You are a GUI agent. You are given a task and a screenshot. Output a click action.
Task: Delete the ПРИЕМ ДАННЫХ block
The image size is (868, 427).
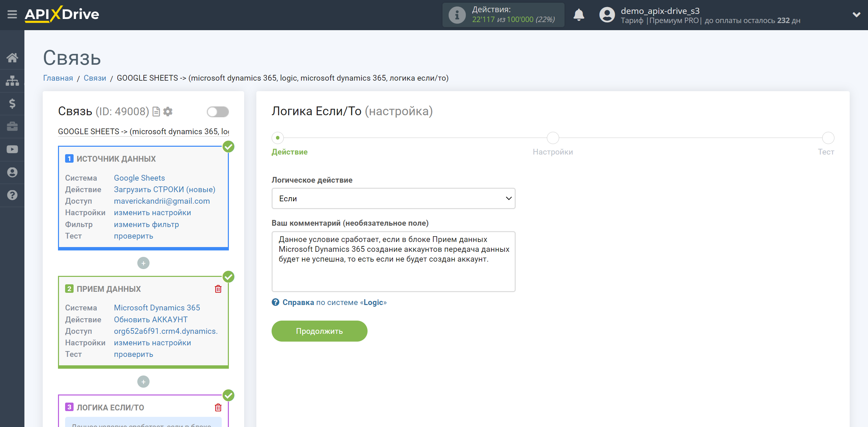(218, 289)
